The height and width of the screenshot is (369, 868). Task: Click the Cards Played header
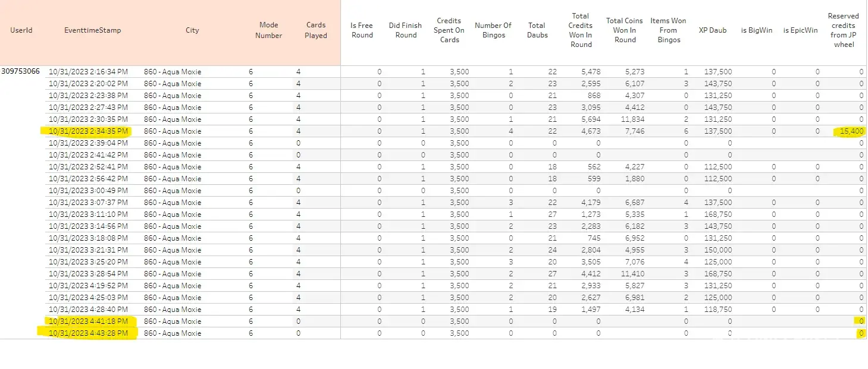click(x=316, y=30)
